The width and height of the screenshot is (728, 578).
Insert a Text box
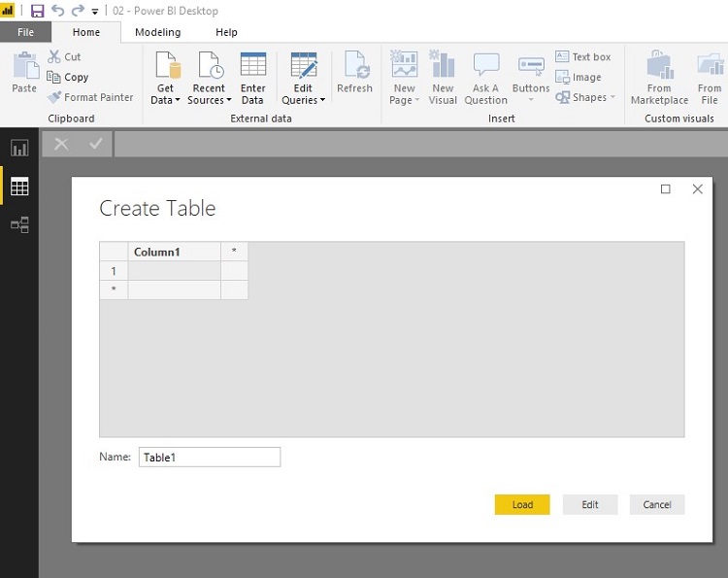pyautogui.click(x=583, y=56)
